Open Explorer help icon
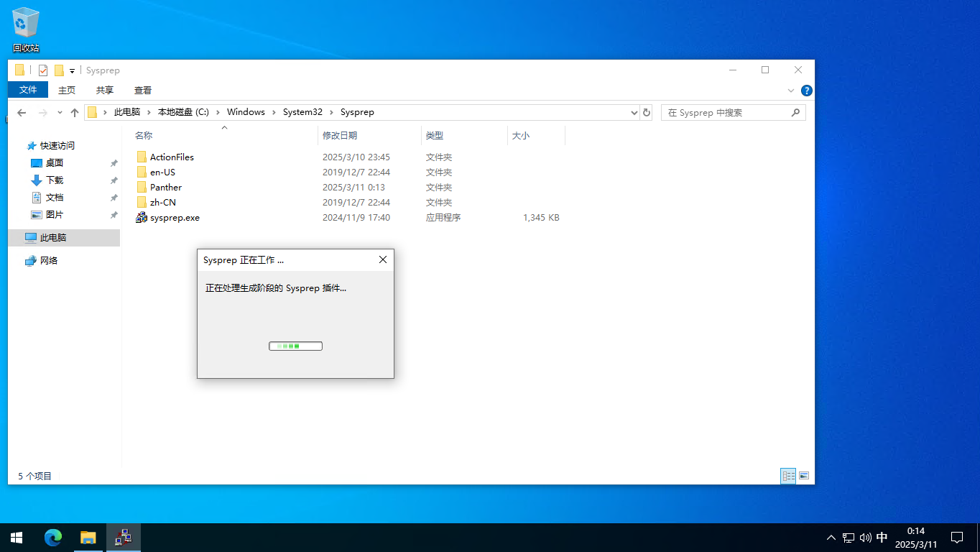The height and width of the screenshot is (552, 980). [x=807, y=91]
